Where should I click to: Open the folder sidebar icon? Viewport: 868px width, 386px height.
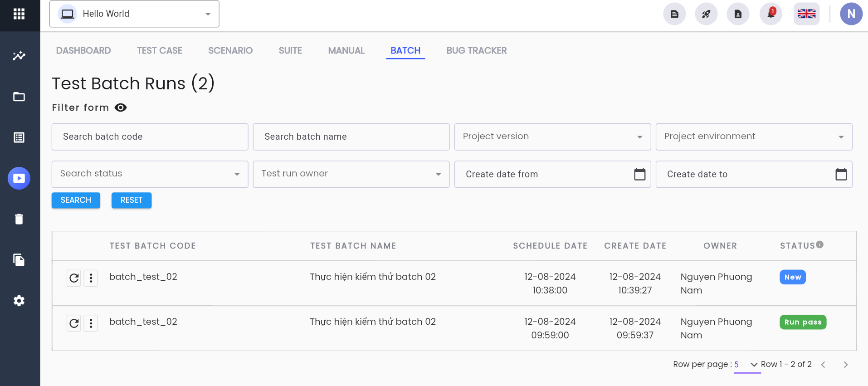pyautogui.click(x=19, y=97)
